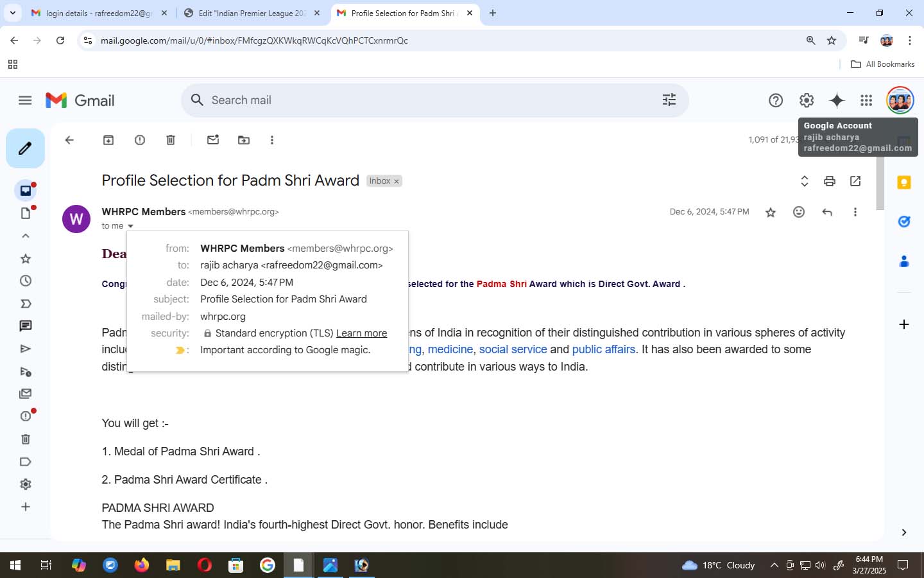Open the Google apps grid
The height and width of the screenshot is (578, 924).
pos(866,100)
